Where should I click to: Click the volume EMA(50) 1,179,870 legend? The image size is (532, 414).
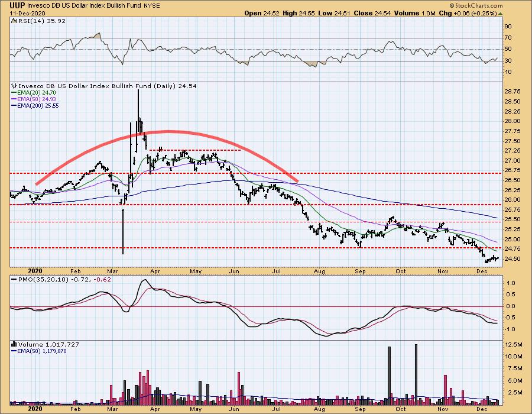39,351
